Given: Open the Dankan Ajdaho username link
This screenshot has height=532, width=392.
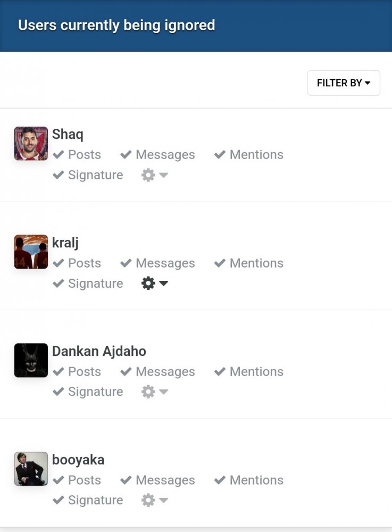Looking at the screenshot, I should point(99,351).
